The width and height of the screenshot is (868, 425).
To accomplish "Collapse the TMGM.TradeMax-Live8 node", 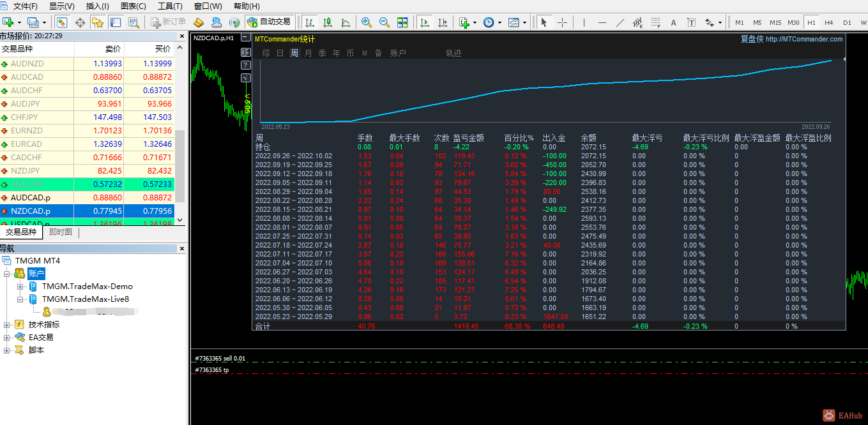I will pos(20,299).
